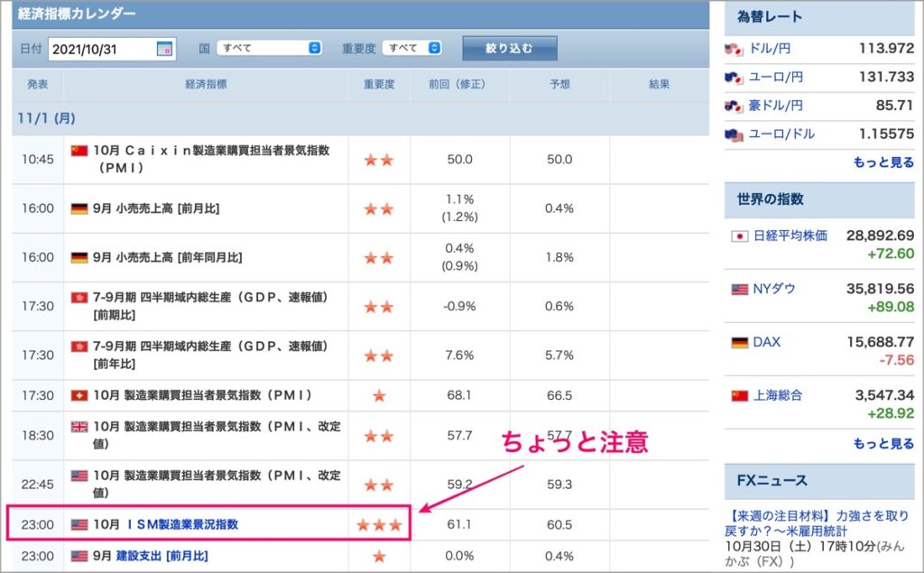This screenshot has height=573, width=924.
Task: Click the German flag beside DAX
Action: click(740, 343)
